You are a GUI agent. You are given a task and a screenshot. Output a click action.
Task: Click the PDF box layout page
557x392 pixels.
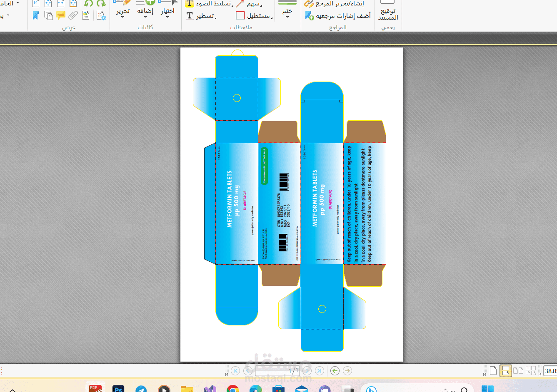pyautogui.click(x=292, y=204)
